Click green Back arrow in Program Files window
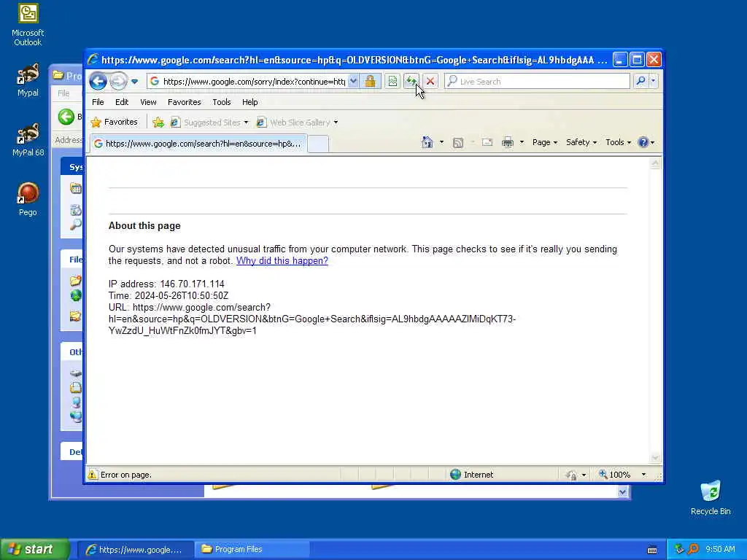Viewport: 747px width, 560px height. click(x=66, y=117)
